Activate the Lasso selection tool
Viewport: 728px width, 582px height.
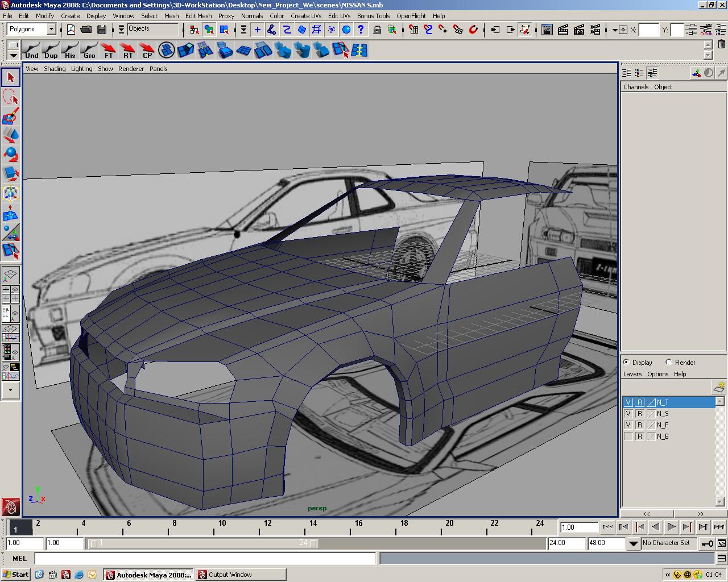click(x=11, y=97)
